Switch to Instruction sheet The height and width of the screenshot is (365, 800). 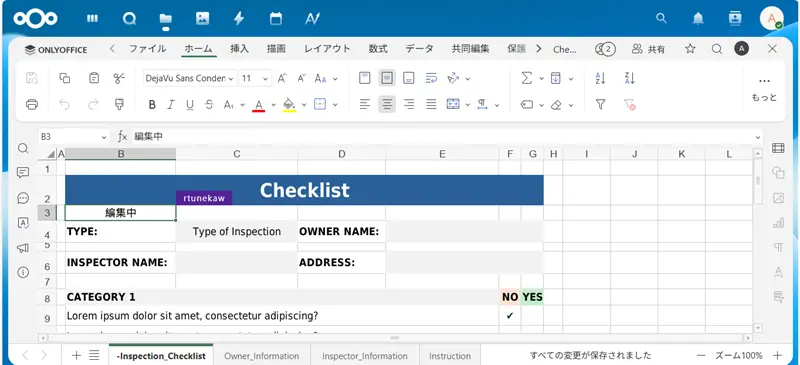point(449,356)
